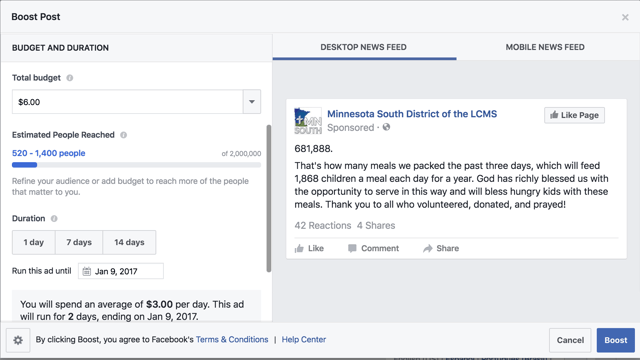Click the left panel vertical scrollbar

click(x=269, y=198)
